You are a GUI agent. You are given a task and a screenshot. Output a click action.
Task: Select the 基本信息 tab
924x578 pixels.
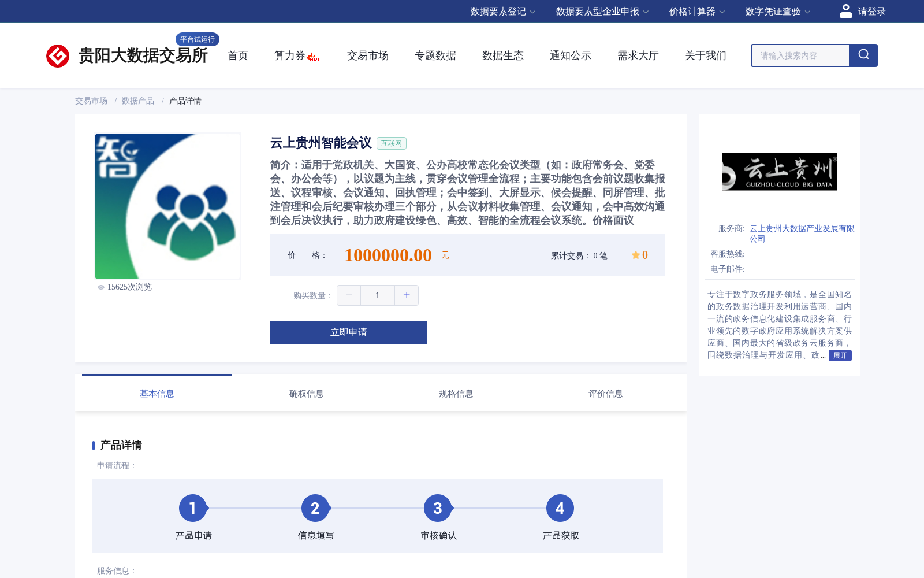point(157,394)
